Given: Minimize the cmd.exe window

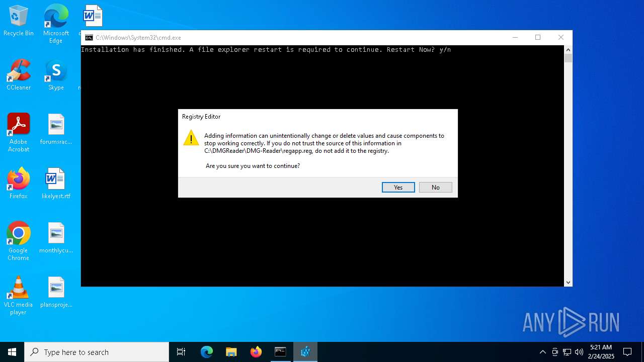Looking at the screenshot, I should 515,38.
